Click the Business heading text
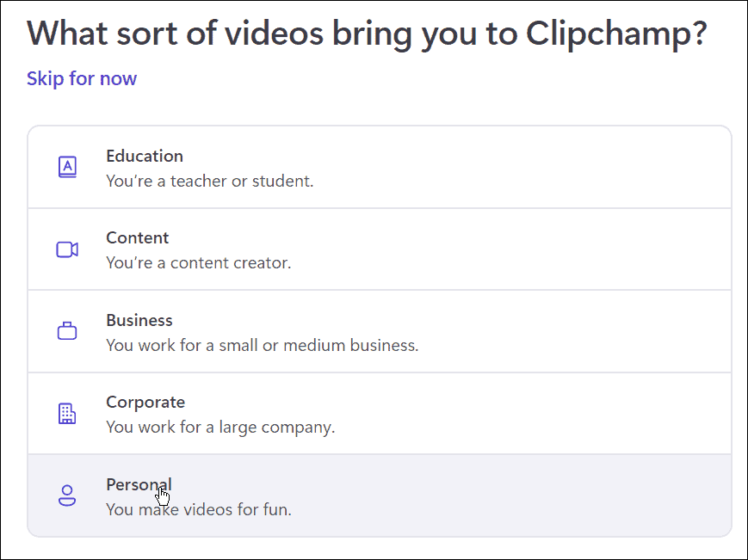 [x=139, y=320]
